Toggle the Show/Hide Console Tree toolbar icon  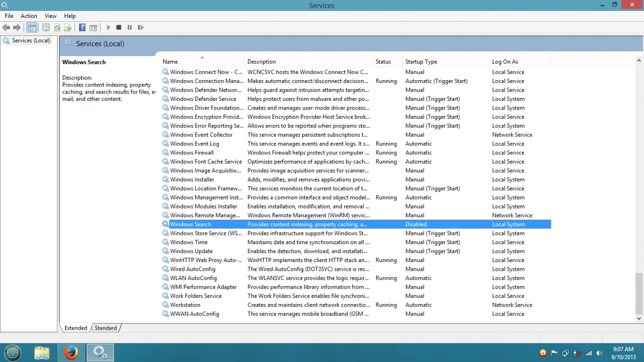click(32, 28)
